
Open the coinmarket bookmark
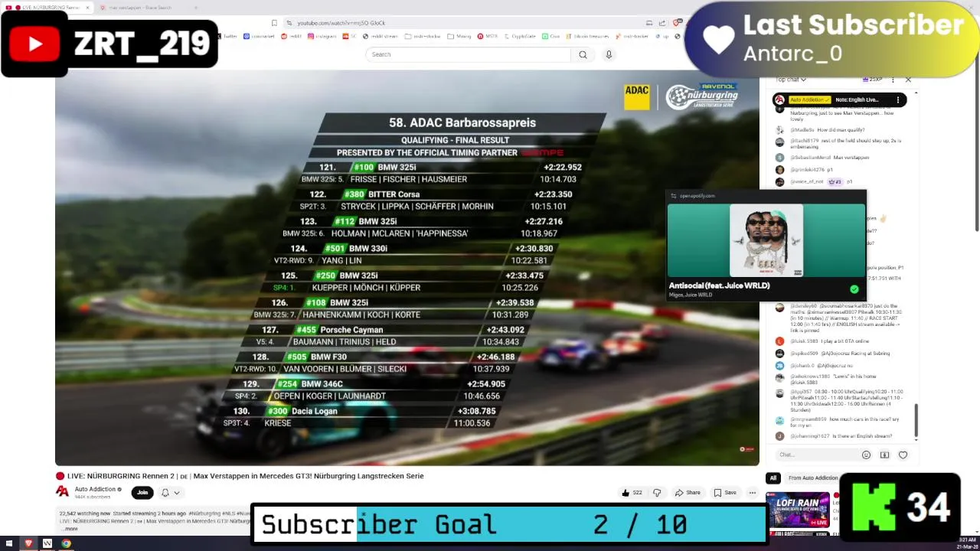[259, 36]
